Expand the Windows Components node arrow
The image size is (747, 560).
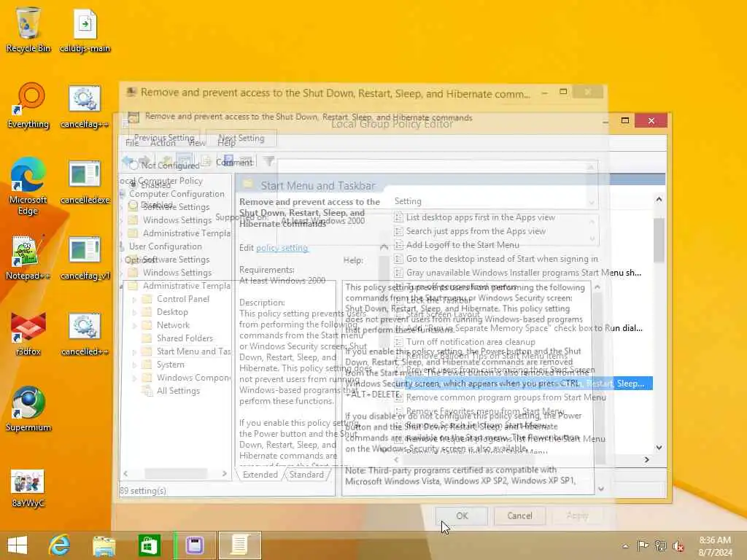[x=134, y=378]
